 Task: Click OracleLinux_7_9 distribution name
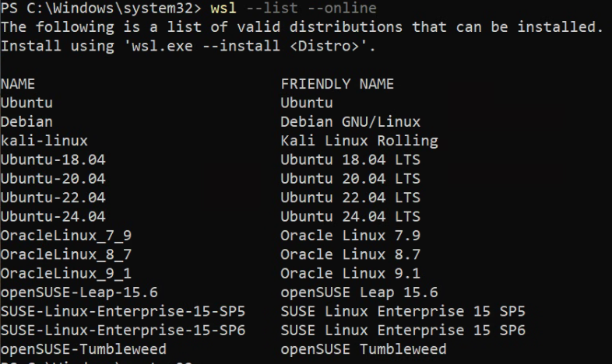(66, 236)
